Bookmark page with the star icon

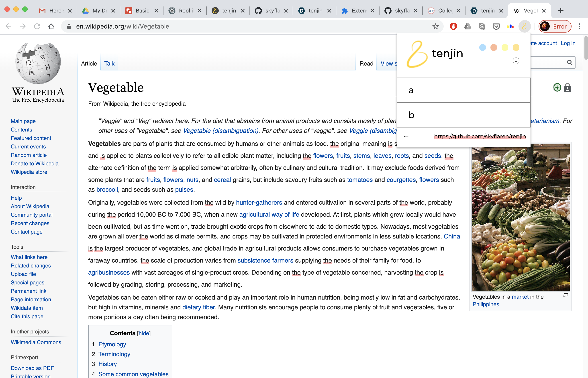[435, 26]
